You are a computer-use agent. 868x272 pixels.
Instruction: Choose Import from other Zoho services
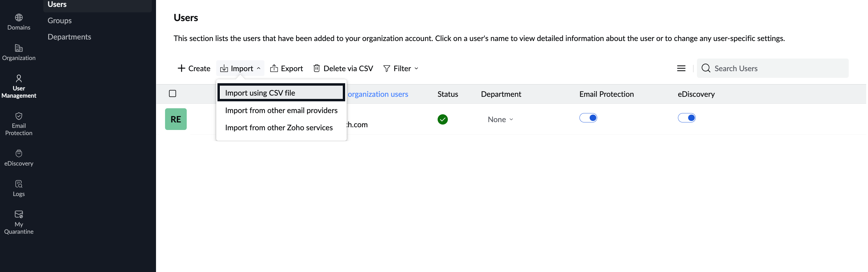coord(279,128)
